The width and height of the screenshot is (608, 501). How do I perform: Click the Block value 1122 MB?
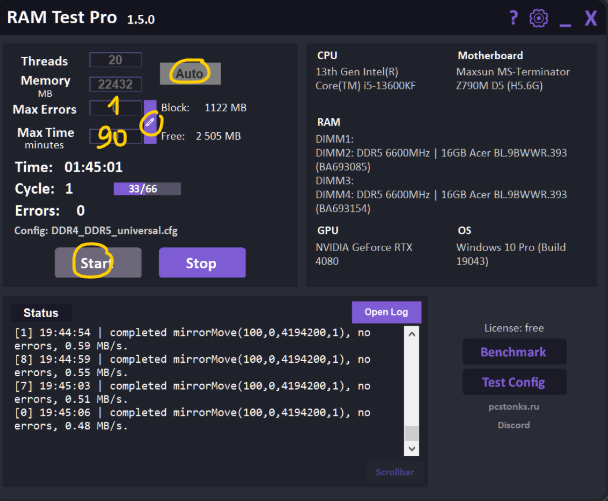(x=225, y=107)
